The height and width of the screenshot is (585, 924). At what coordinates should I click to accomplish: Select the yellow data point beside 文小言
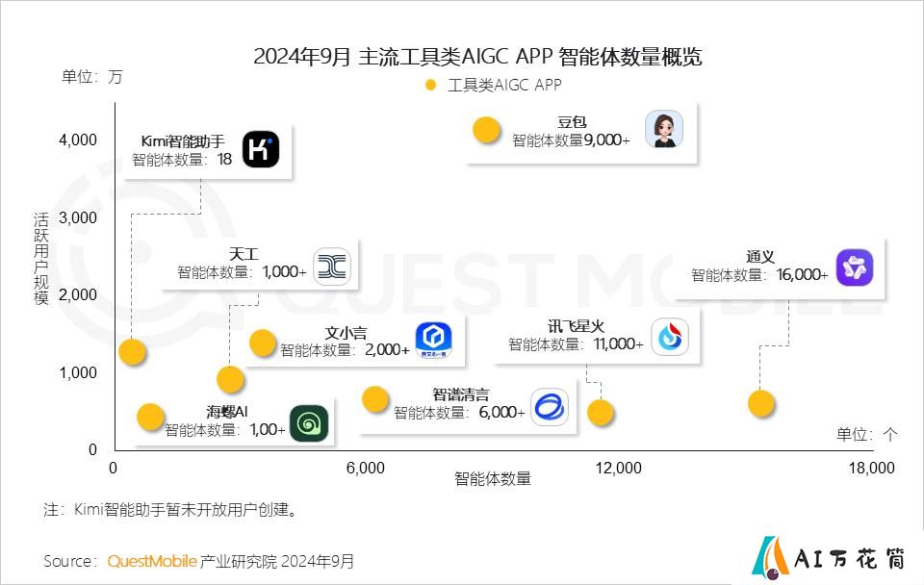(263, 343)
